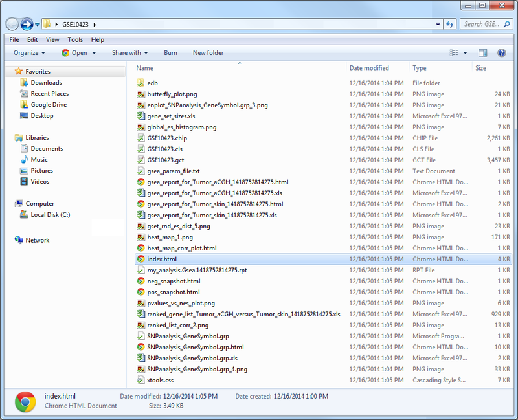Open Local Disk (C:)
518x420 pixels.
(x=51, y=215)
